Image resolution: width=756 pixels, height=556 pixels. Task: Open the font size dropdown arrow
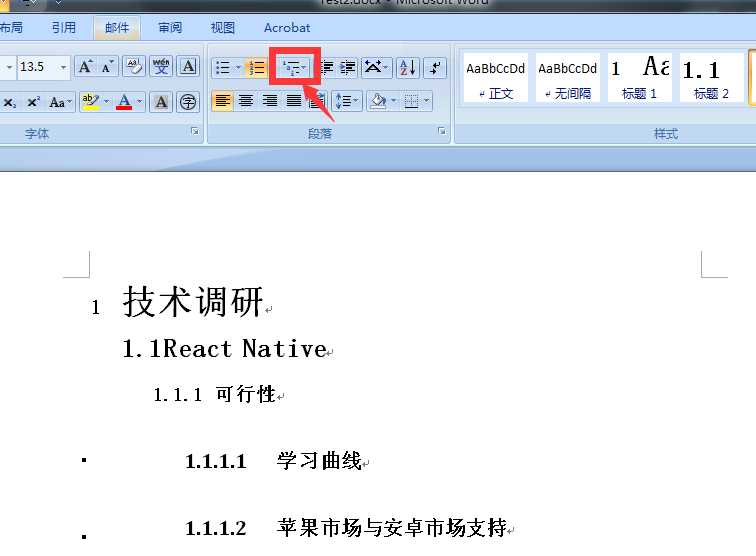tap(63, 67)
